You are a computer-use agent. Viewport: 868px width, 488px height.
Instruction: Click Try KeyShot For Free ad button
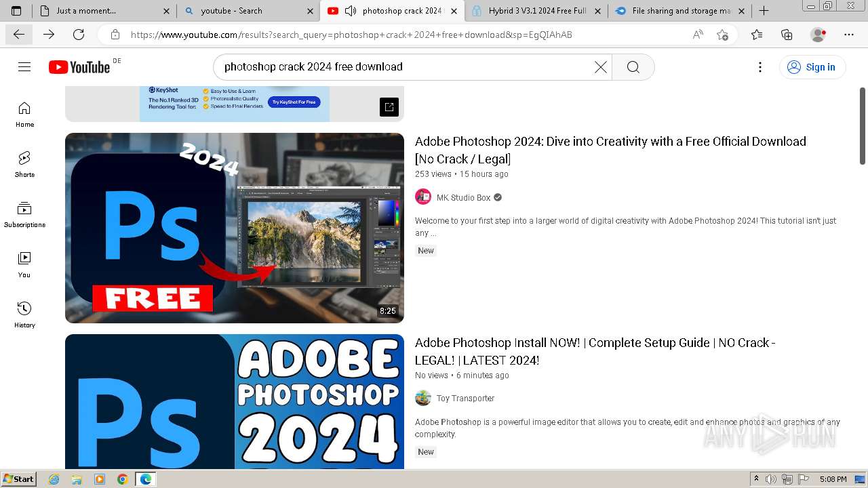pyautogui.click(x=294, y=102)
